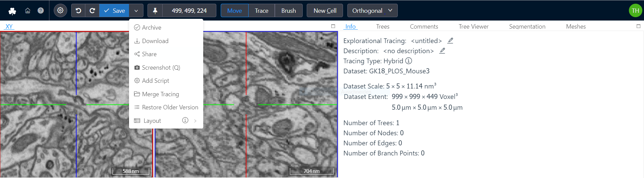Viewport: 644px width, 178px height.
Task: Switch to the Segmentation tab
Action: click(527, 26)
